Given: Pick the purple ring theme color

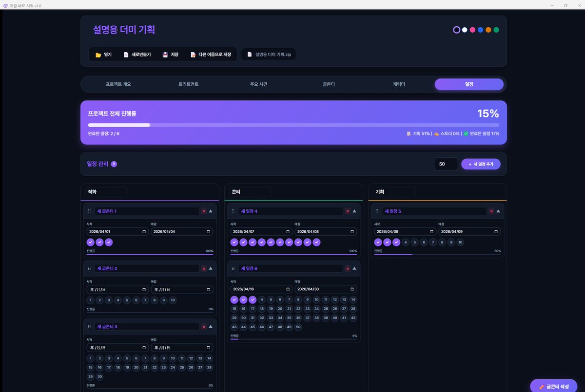Looking at the screenshot, I should point(456,30).
